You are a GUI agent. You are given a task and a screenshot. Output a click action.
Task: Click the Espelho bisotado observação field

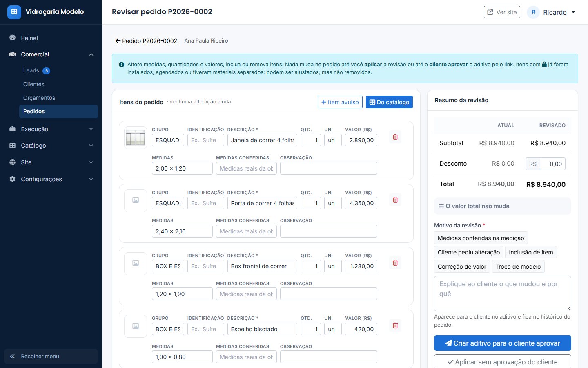click(329, 357)
